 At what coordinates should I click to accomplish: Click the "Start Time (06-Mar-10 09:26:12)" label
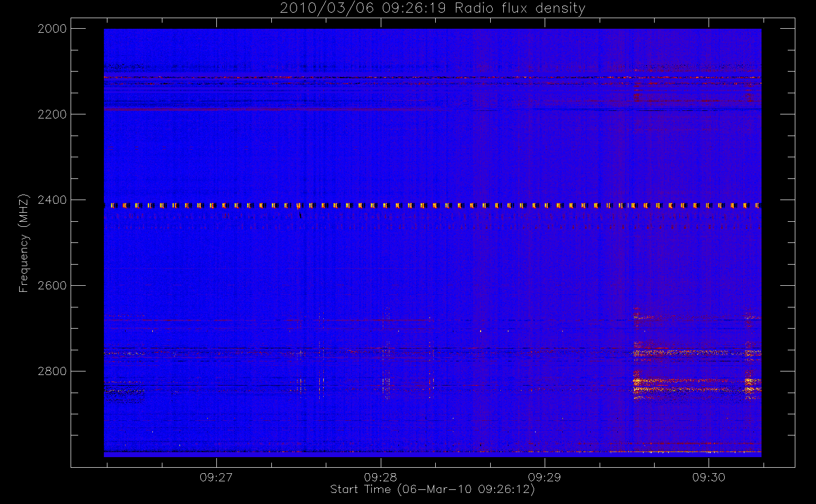(432, 489)
